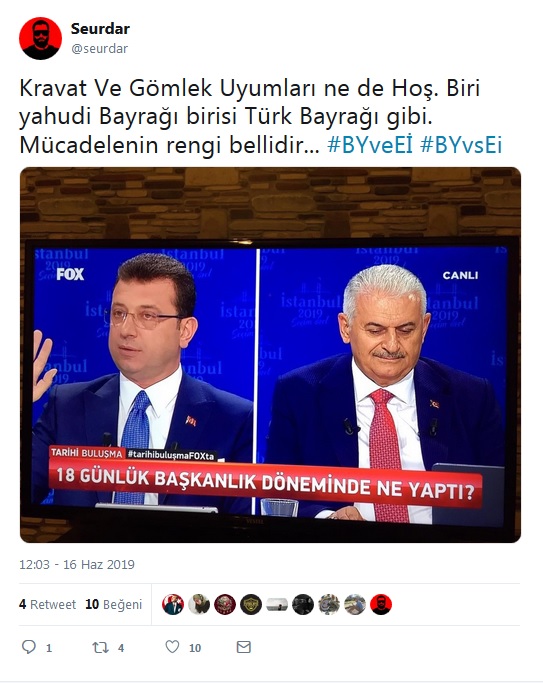Screen dimensions: 543x683
Task: Open the #BYveEİ hashtag
Action: click(x=370, y=145)
